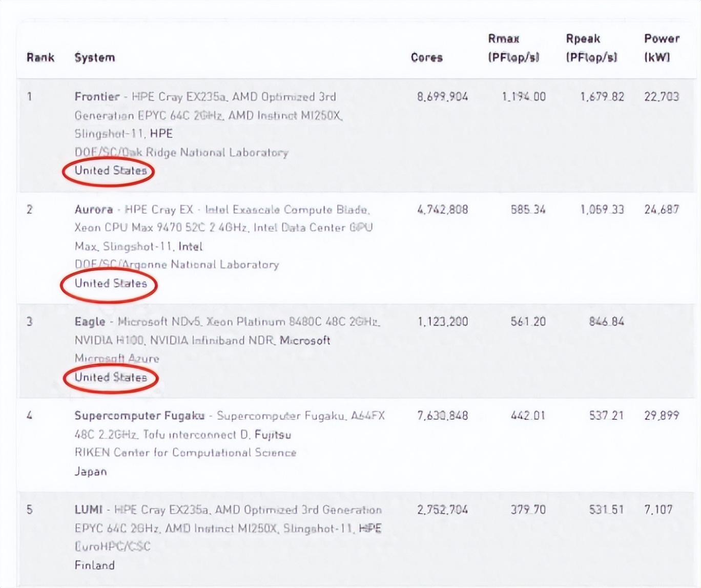The width and height of the screenshot is (701, 588).
Task: Click Japan country label for Fugaku
Action: point(91,472)
